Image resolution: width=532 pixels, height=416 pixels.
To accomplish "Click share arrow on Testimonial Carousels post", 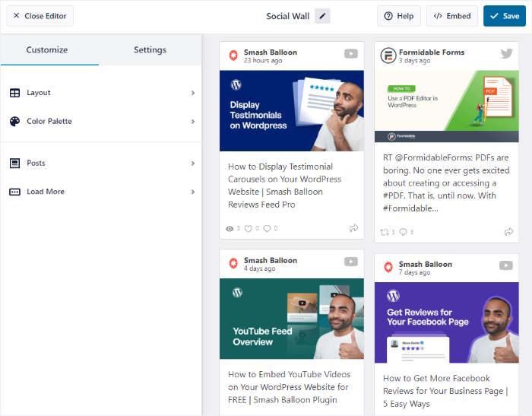I will pyautogui.click(x=353, y=228).
